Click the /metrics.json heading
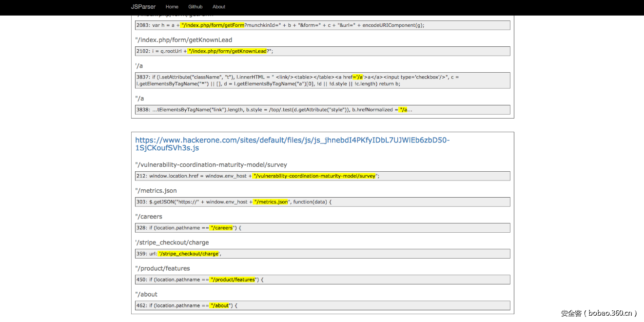This screenshot has width=644, height=322. coord(156,191)
